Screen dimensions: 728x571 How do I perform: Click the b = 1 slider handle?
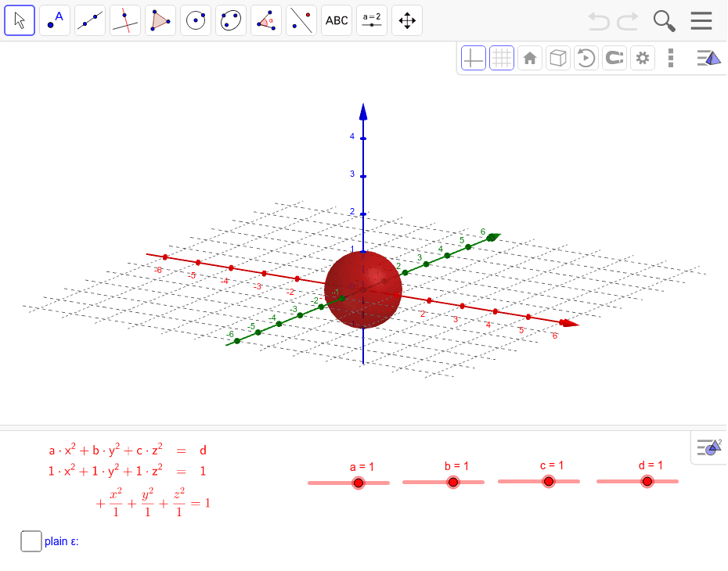453,483
